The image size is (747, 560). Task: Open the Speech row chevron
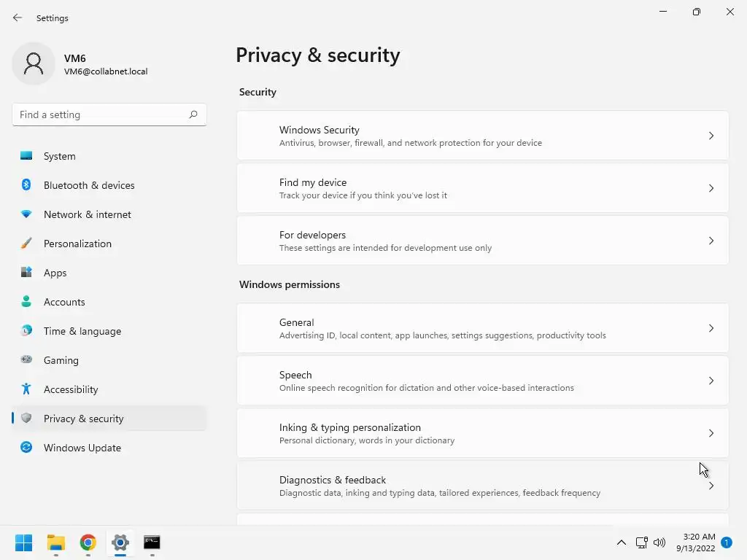[x=711, y=381]
